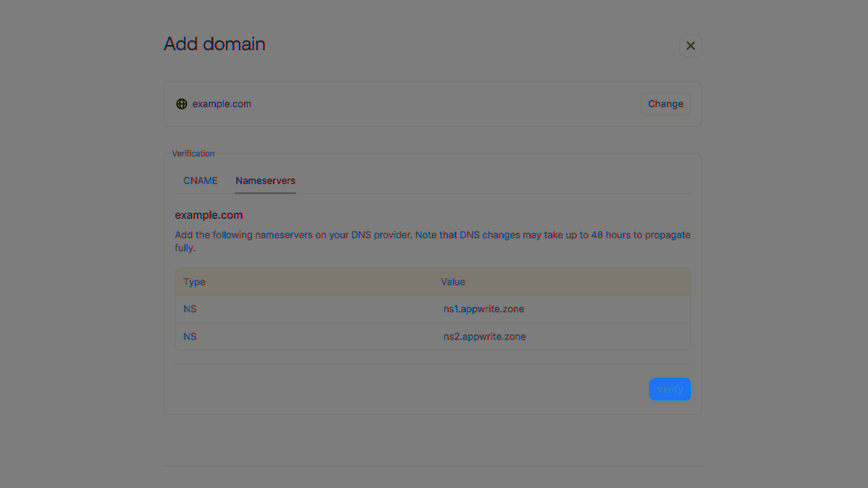The height and width of the screenshot is (488, 868).
Task: Click the ns2.appwrite.zone table entry
Action: click(484, 336)
